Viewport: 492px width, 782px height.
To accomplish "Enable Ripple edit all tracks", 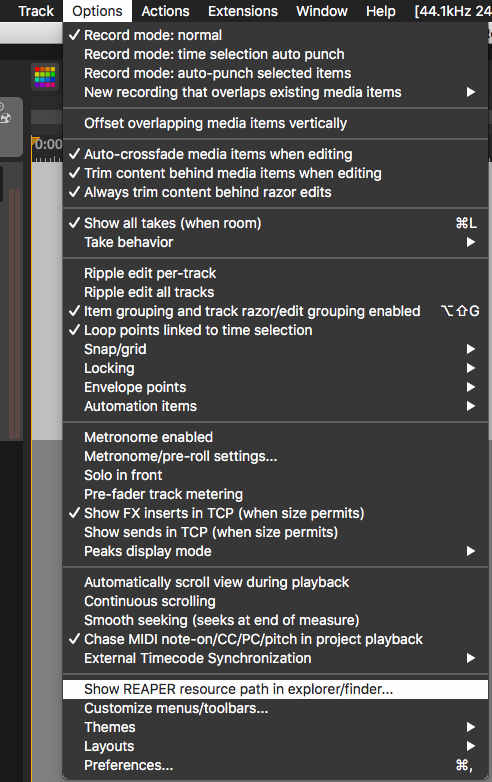I will (x=275, y=292).
